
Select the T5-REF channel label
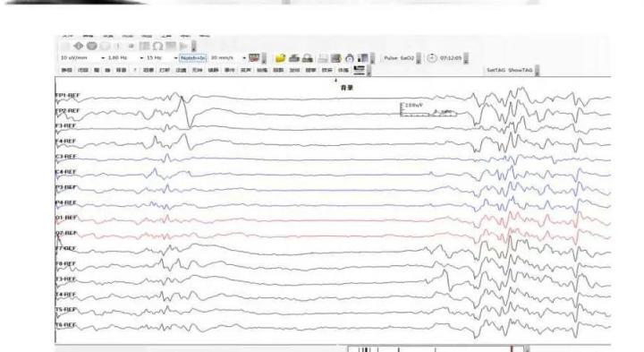click(65, 310)
